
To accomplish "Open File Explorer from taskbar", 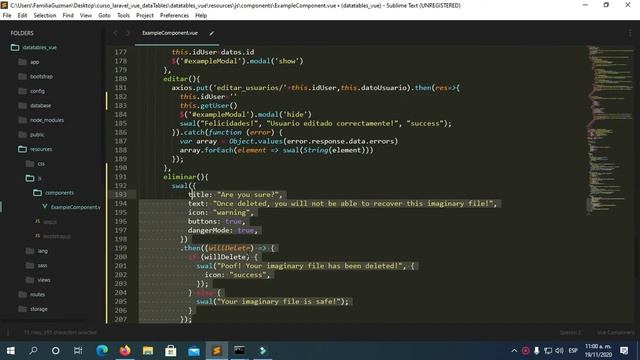I will (x=148, y=351).
